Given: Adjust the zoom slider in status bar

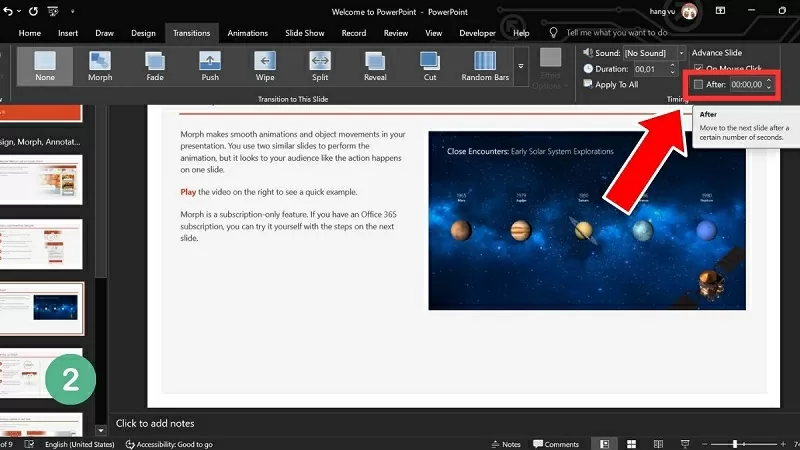Looking at the screenshot, I should coord(736,443).
